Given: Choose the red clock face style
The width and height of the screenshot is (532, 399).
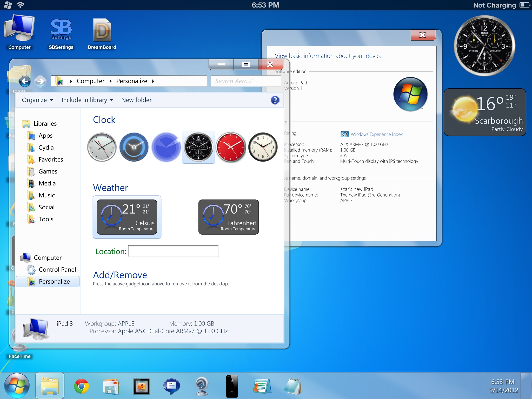Looking at the screenshot, I should 231,147.
